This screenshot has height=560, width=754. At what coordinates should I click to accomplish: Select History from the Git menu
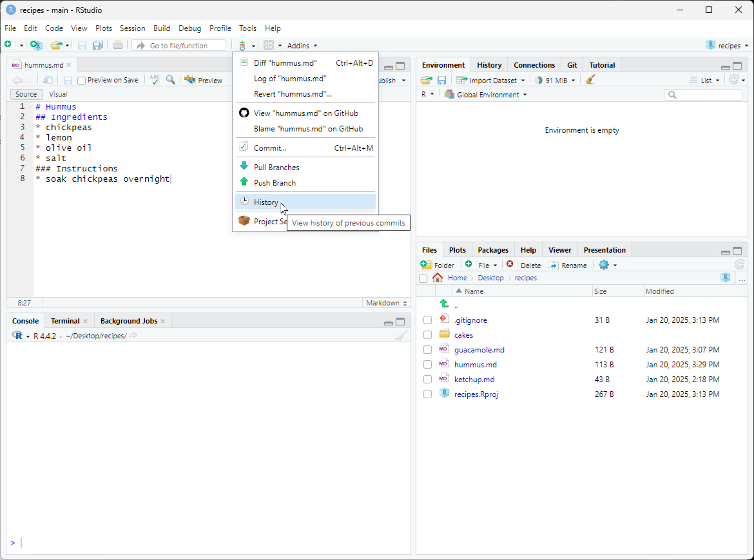point(266,202)
